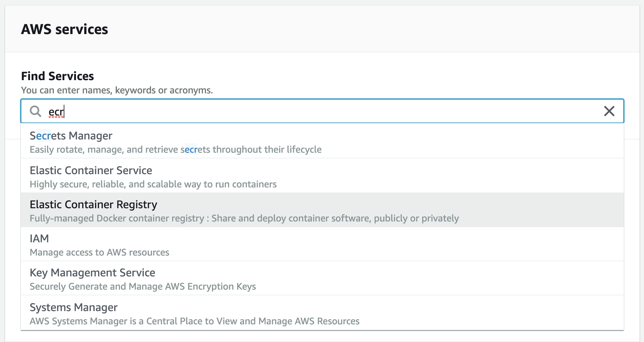Image resolution: width=644 pixels, height=342 pixels.
Task: Click inside the Find Services search field
Action: pyautogui.click(x=315, y=111)
